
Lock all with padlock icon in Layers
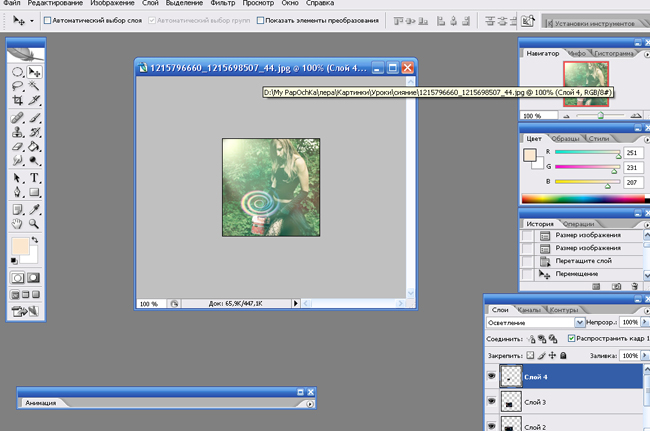coord(563,355)
